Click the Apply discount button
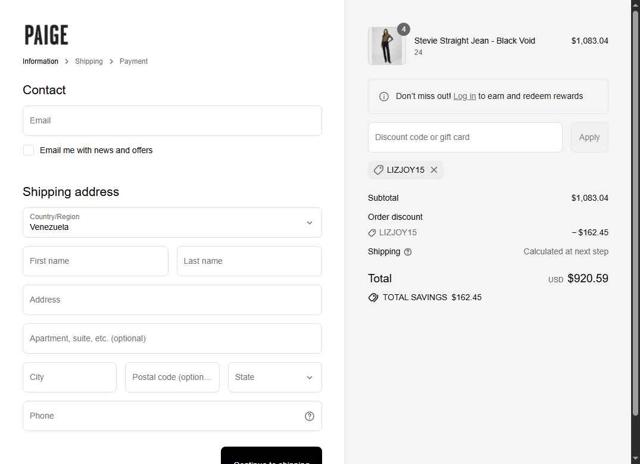640x464 pixels. 589,138
